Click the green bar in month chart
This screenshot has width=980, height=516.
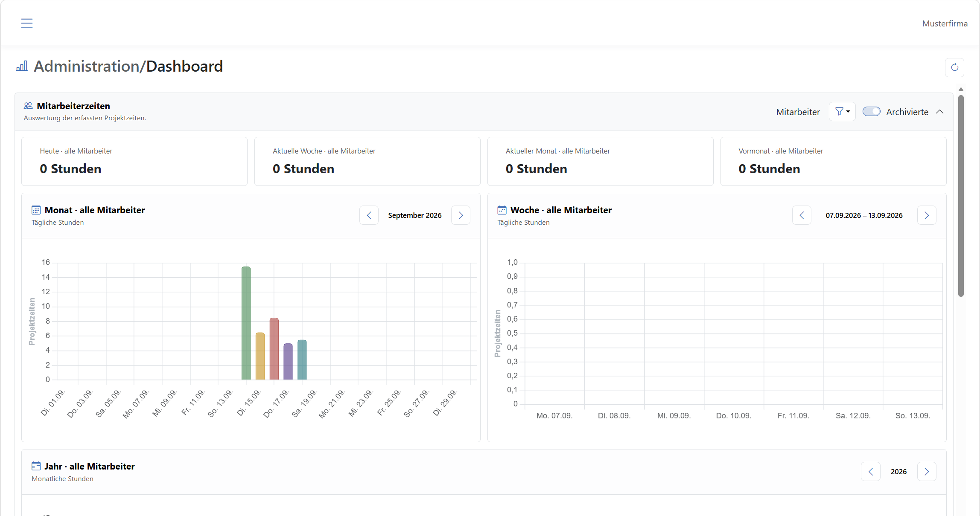(246, 323)
